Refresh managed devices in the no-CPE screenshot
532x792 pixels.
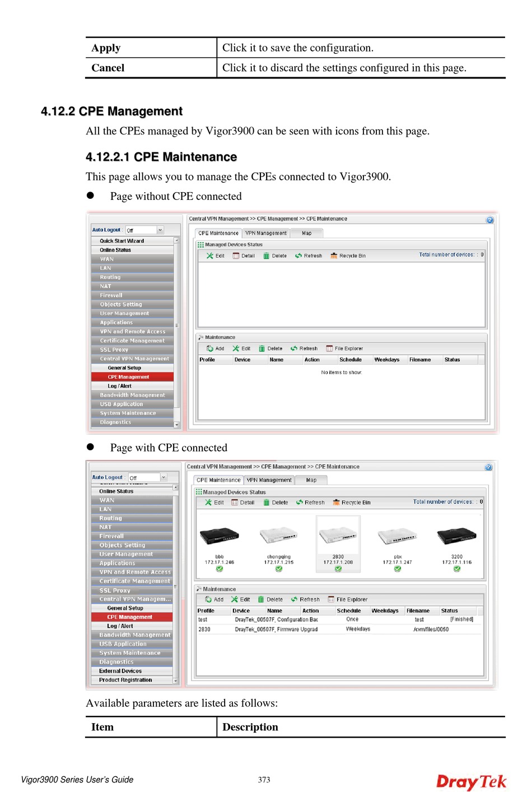pyautogui.click(x=309, y=255)
